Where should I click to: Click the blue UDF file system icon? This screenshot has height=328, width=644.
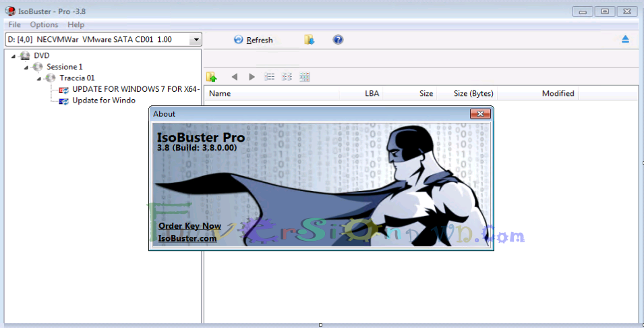coord(63,101)
